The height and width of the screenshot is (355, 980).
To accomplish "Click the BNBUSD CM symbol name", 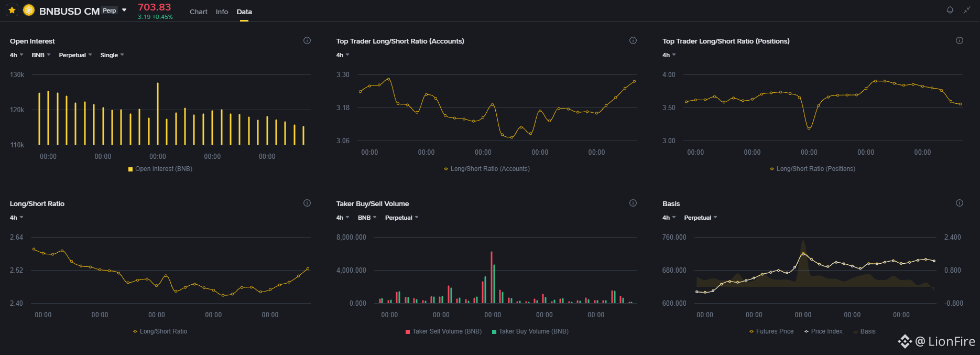I will (x=69, y=11).
